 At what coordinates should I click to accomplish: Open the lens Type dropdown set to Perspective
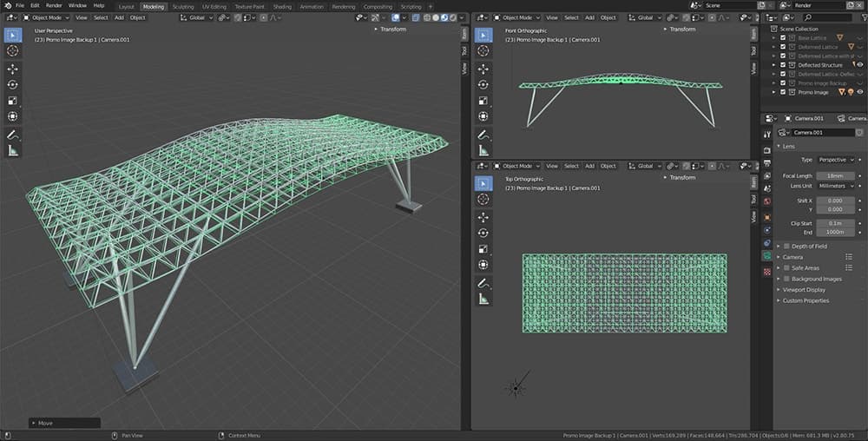point(837,160)
